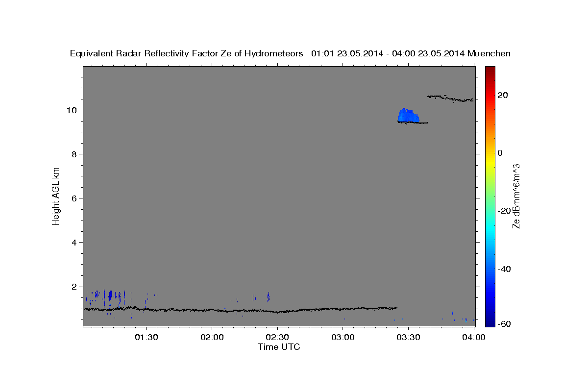588x392 pixels.
Task: Click the '02:00' time tick label
Action: point(212,337)
